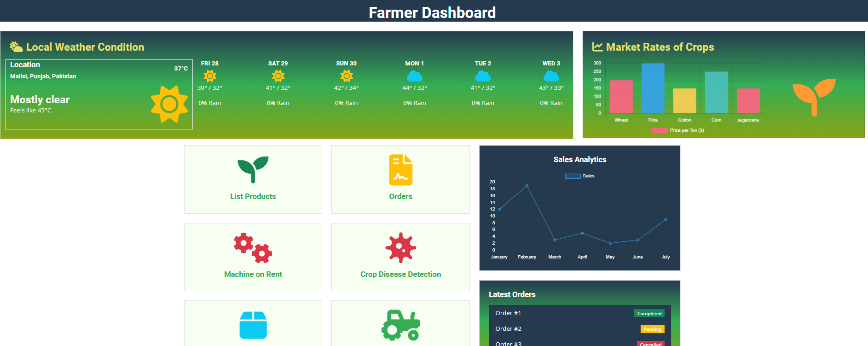This screenshot has width=868, height=346.
Task: Click the Machine on Rent gears icon
Action: (x=253, y=248)
